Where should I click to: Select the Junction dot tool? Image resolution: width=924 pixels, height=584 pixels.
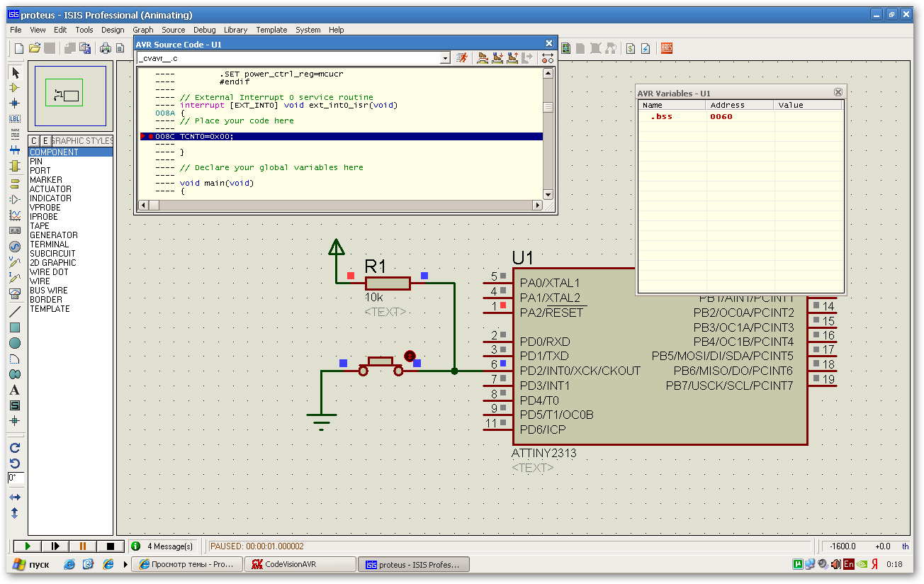coord(15,103)
